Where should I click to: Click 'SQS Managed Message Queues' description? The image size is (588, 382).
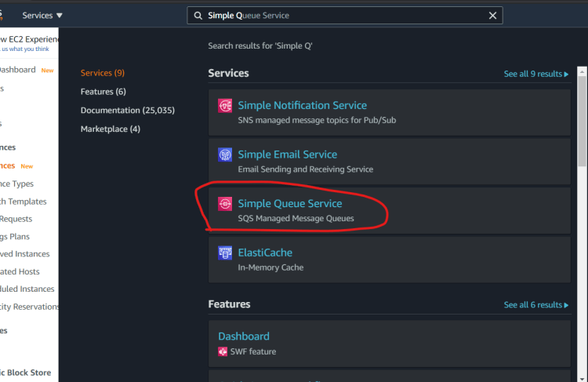[296, 218]
